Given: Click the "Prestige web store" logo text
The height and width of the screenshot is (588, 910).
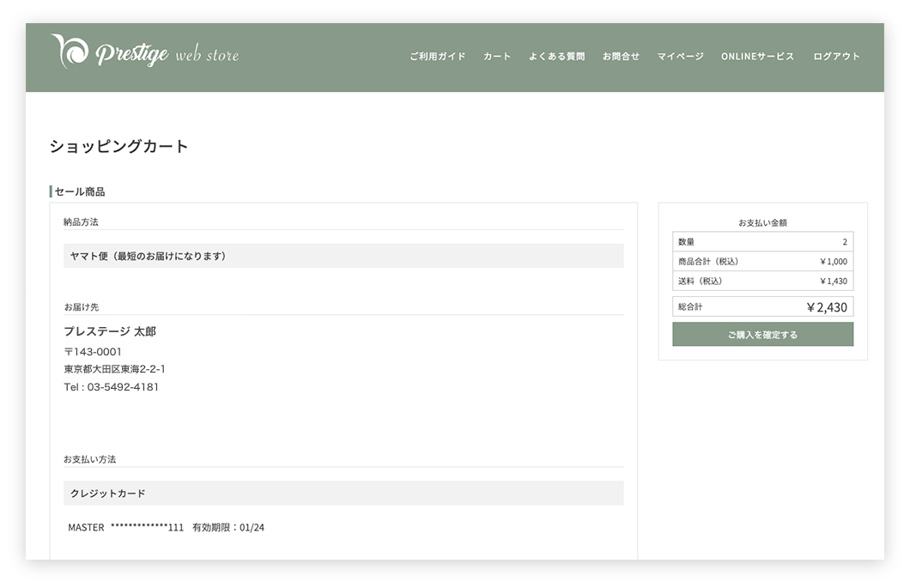Looking at the screenshot, I should (167, 55).
